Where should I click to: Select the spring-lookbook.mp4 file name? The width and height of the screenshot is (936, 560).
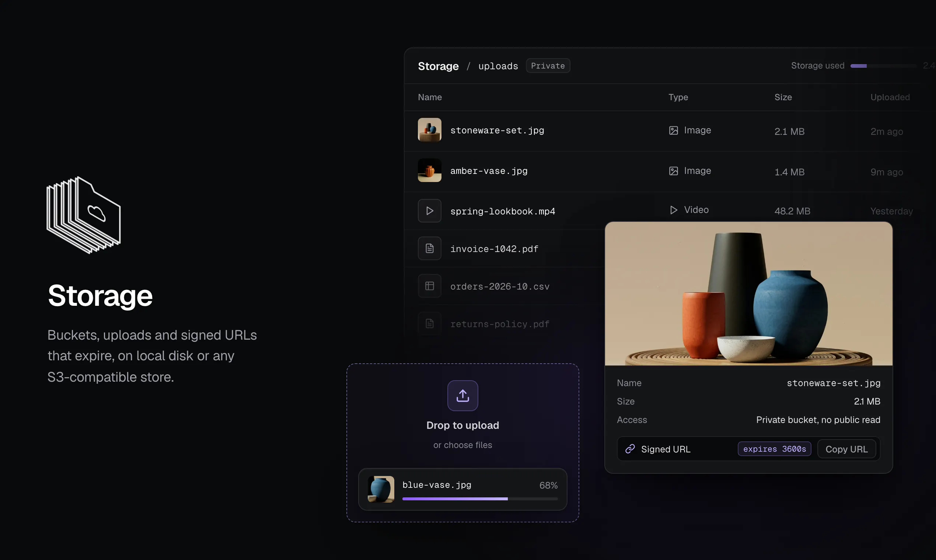(503, 211)
